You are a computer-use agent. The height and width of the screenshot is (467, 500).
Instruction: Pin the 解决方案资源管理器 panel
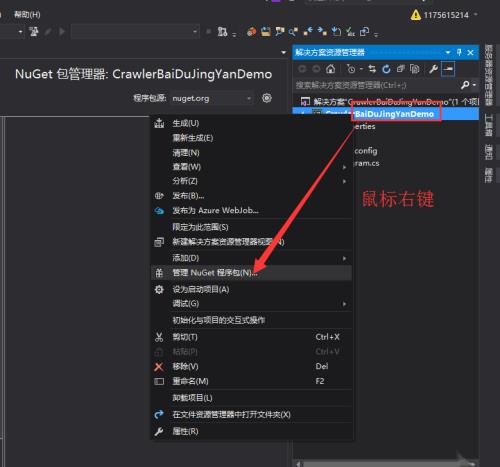[x=459, y=52]
